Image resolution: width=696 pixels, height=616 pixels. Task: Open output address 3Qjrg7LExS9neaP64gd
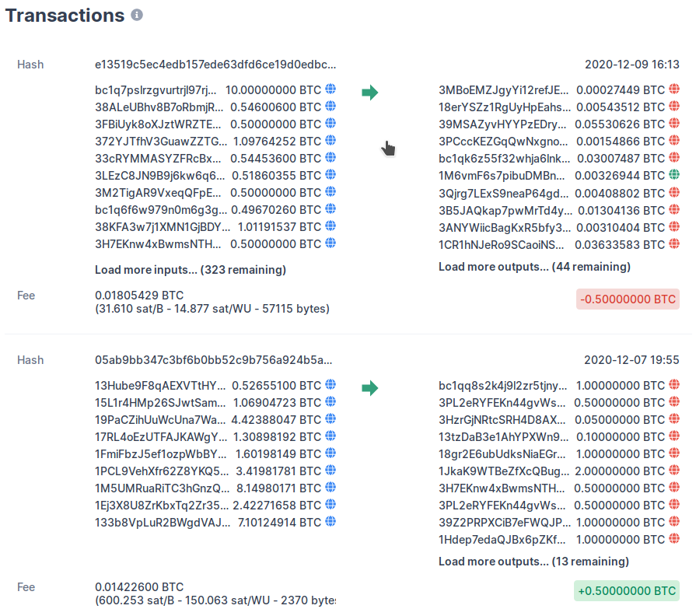[503, 194]
